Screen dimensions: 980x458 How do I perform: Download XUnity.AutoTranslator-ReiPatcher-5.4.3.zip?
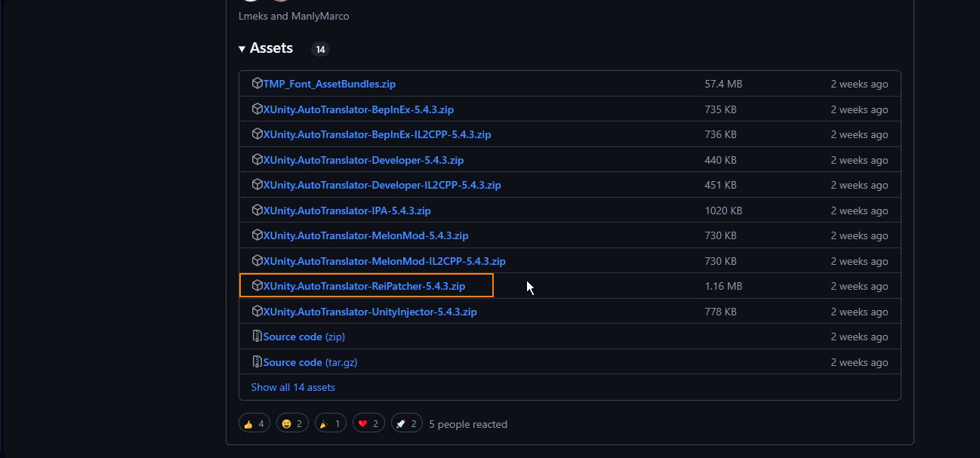364,286
